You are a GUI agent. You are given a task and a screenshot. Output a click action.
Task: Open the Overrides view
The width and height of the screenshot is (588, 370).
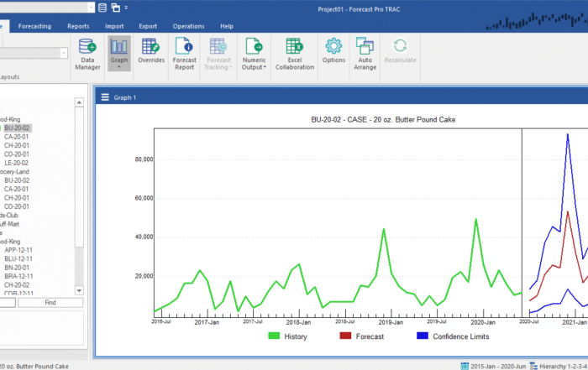click(x=151, y=50)
